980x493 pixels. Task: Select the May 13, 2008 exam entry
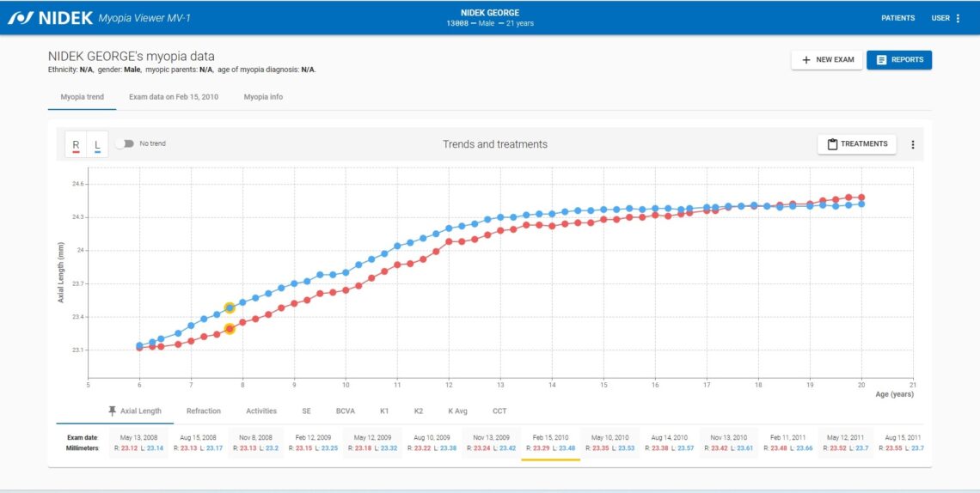pos(138,443)
